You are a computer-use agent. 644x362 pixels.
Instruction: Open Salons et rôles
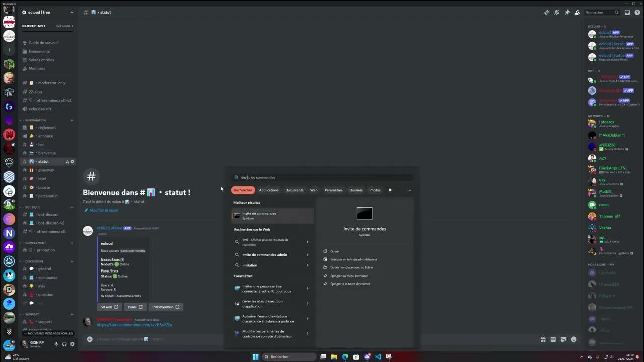[x=41, y=60]
